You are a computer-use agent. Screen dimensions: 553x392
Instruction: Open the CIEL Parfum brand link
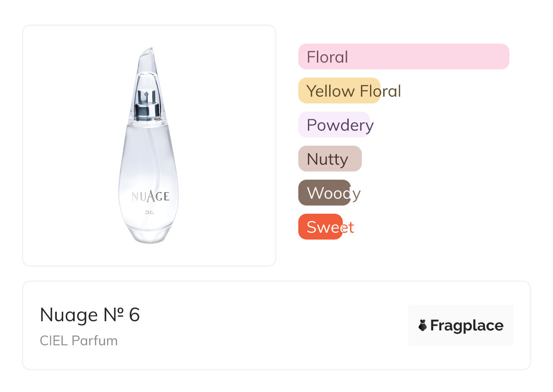coord(79,341)
